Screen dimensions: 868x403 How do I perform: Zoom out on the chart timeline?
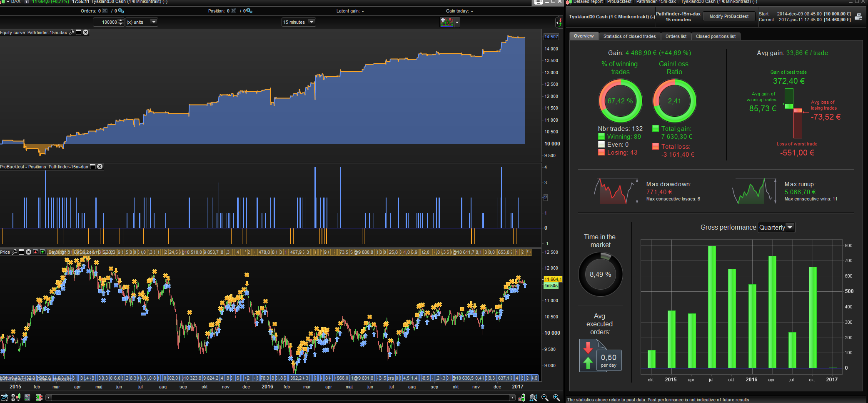(x=545, y=398)
